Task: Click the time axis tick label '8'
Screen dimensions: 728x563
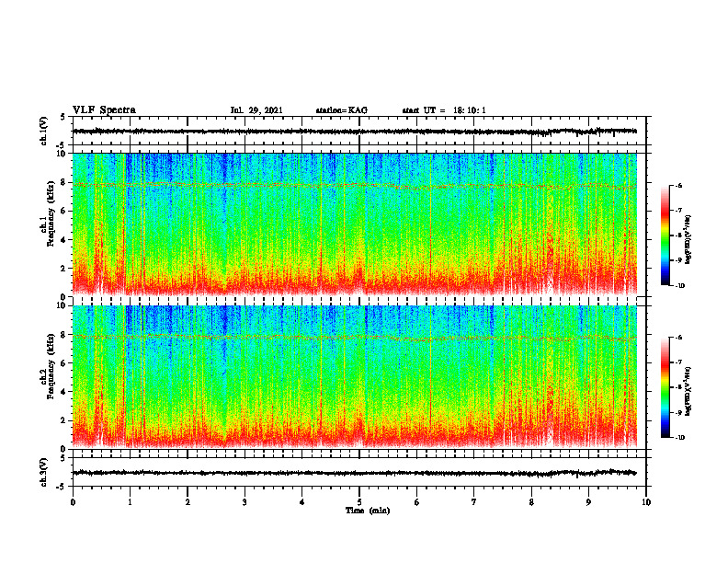Action: tap(531, 502)
